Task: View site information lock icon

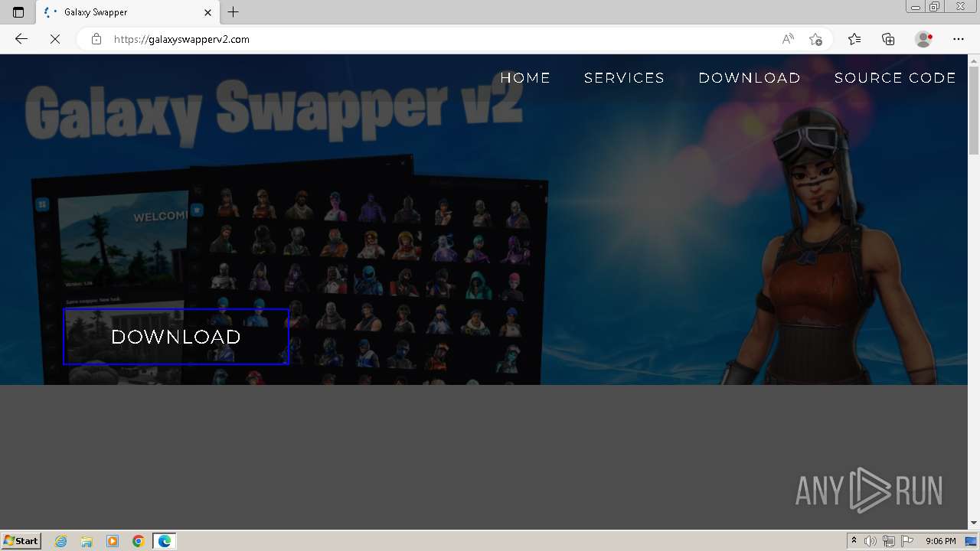Action: [x=96, y=39]
